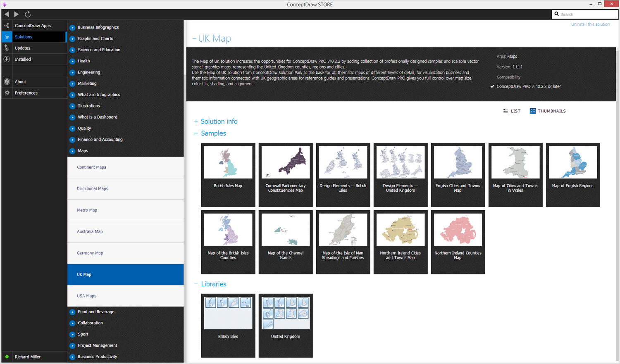Open Design Elements — United Kingdom sample
Screen dimensions: 620x364
(x=401, y=175)
